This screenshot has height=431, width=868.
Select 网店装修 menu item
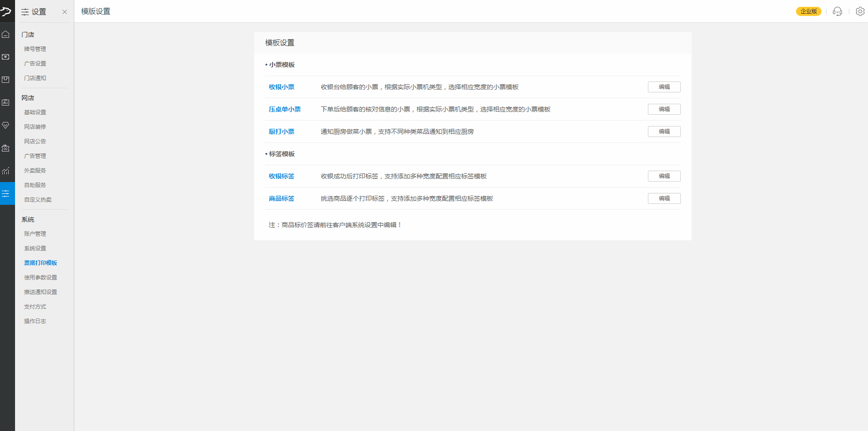point(35,127)
